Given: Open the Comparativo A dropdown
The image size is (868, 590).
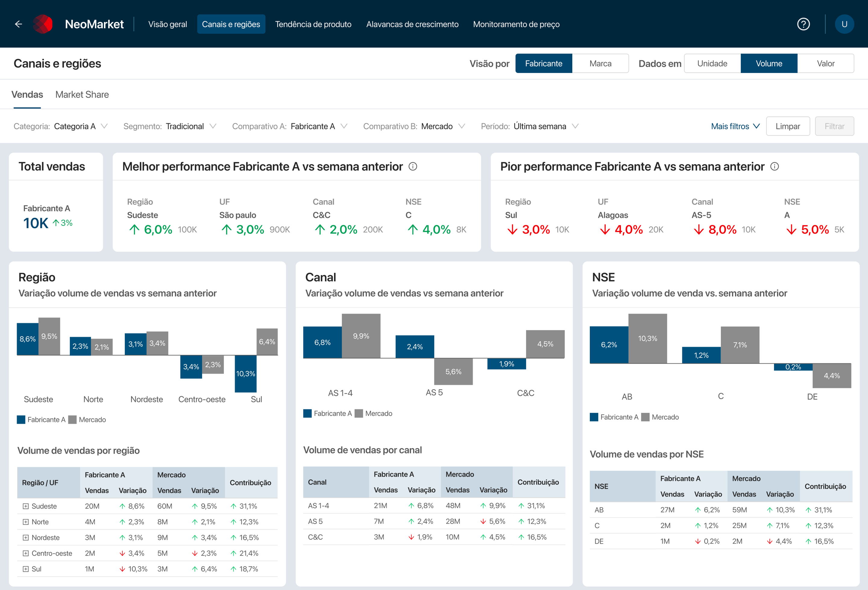Looking at the screenshot, I should (x=290, y=126).
